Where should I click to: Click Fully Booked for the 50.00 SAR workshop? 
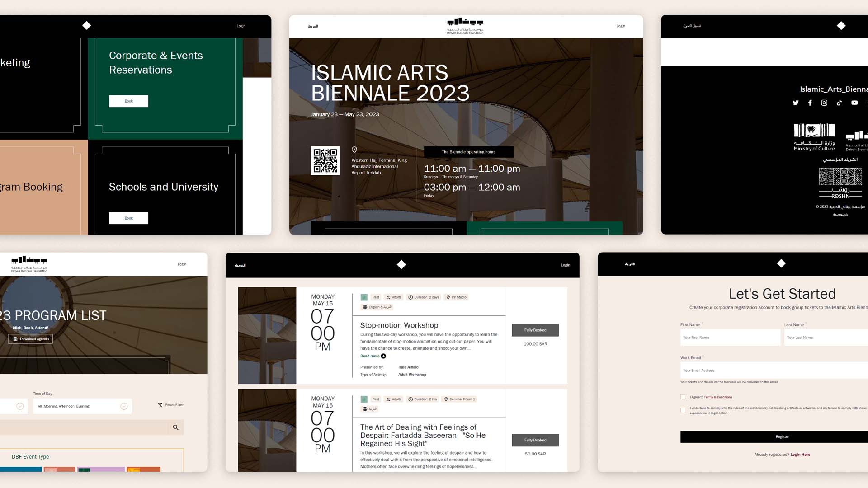point(535,440)
